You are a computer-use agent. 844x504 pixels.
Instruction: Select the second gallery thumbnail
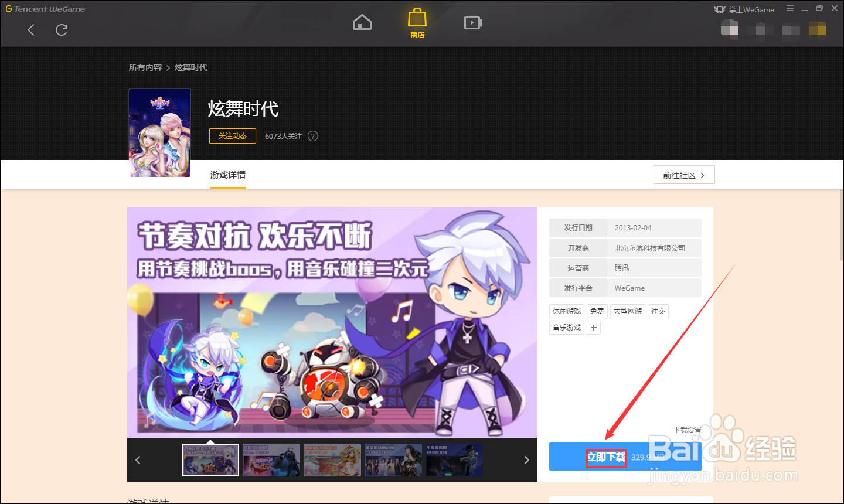pyautogui.click(x=271, y=459)
